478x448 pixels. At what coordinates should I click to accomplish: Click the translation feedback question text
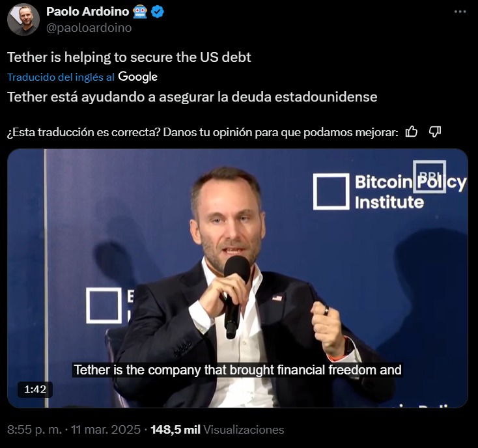(x=203, y=132)
